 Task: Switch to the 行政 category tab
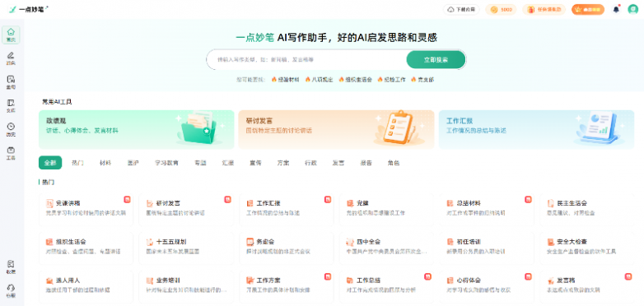click(x=310, y=163)
